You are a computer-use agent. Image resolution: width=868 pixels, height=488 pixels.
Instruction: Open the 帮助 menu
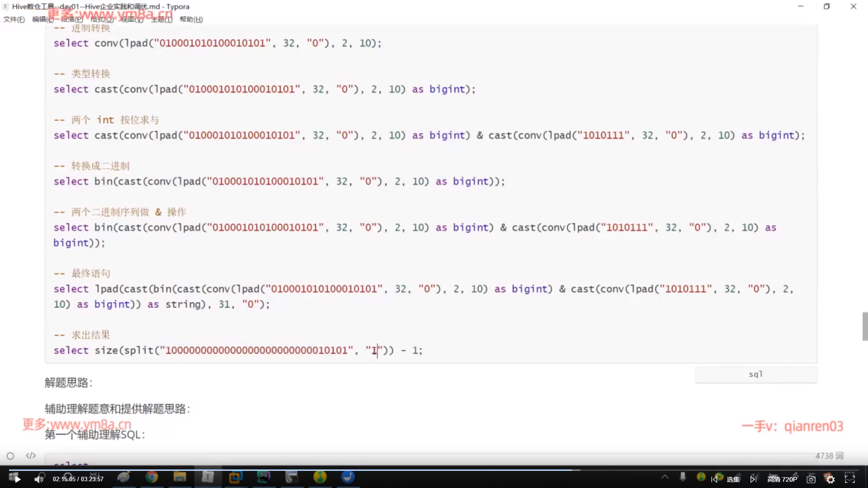click(191, 19)
